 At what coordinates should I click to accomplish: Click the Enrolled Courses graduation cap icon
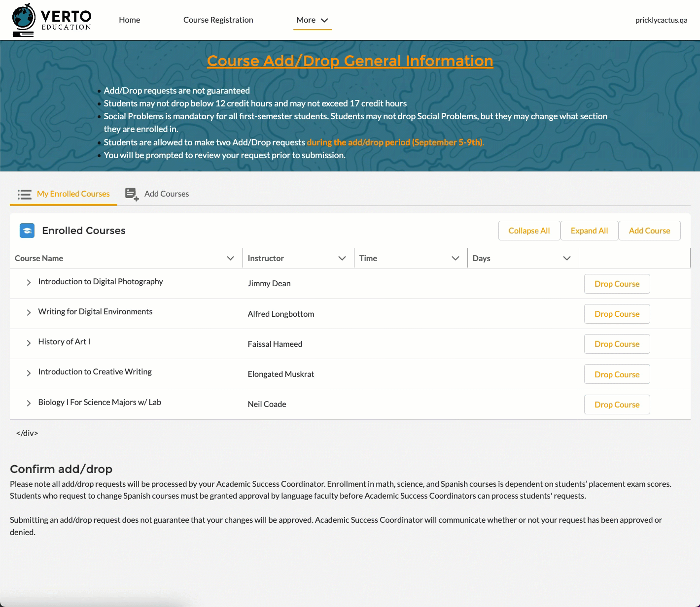(x=27, y=231)
